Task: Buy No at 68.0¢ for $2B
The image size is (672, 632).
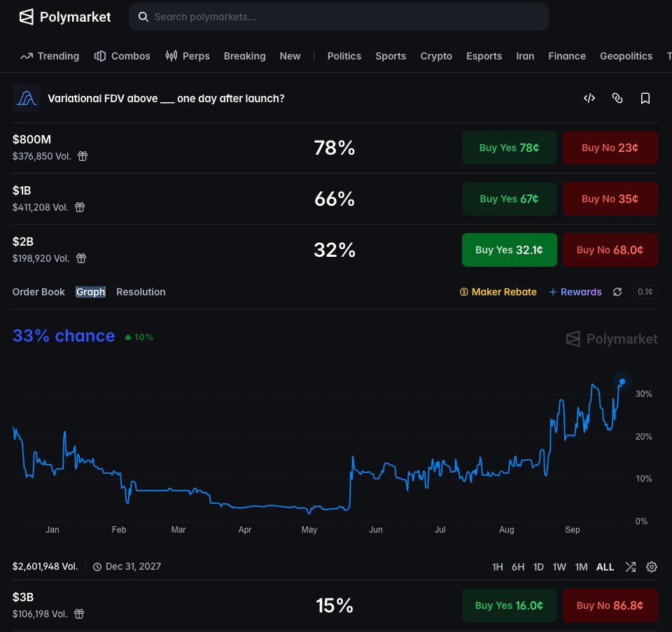Action: click(x=610, y=250)
